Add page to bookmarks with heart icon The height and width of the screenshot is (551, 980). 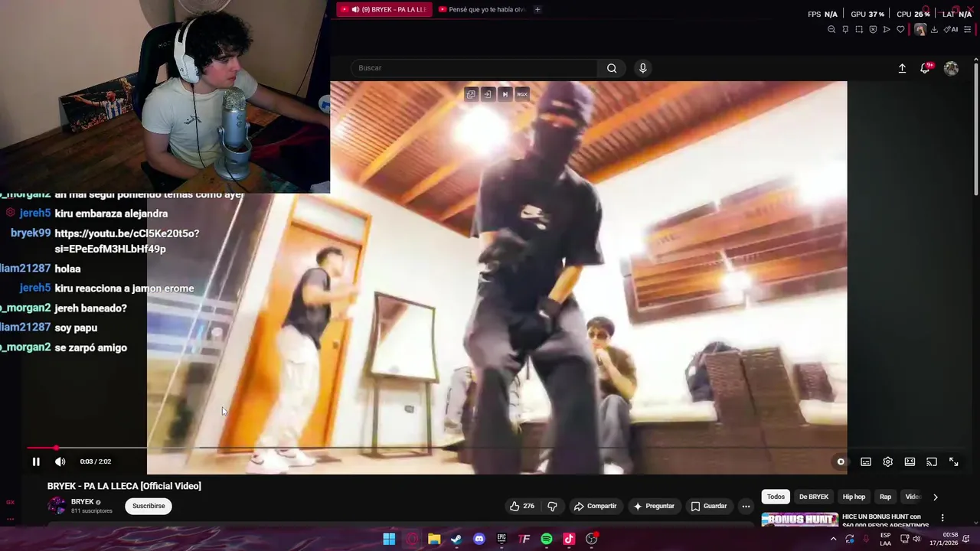click(x=900, y=29)
